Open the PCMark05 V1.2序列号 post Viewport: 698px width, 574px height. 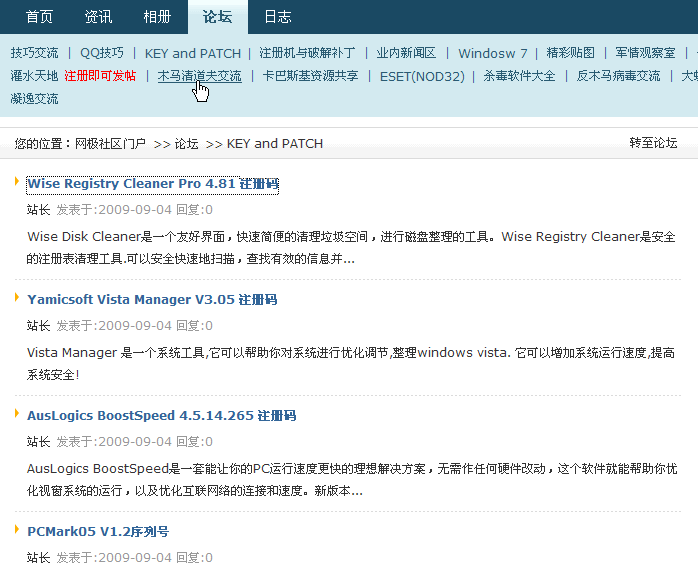tap(98, 532)
